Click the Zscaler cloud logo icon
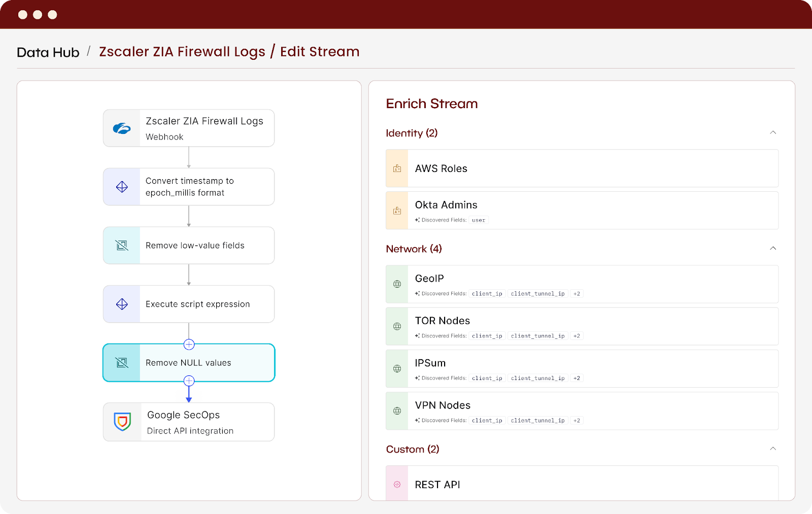 point(122,128)
